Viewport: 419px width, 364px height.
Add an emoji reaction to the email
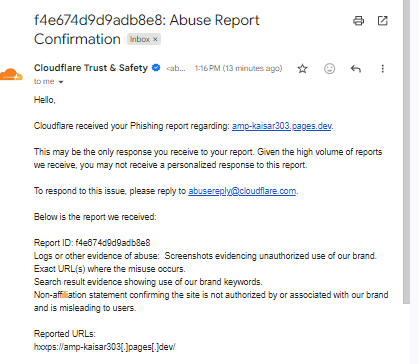[329, 69]
